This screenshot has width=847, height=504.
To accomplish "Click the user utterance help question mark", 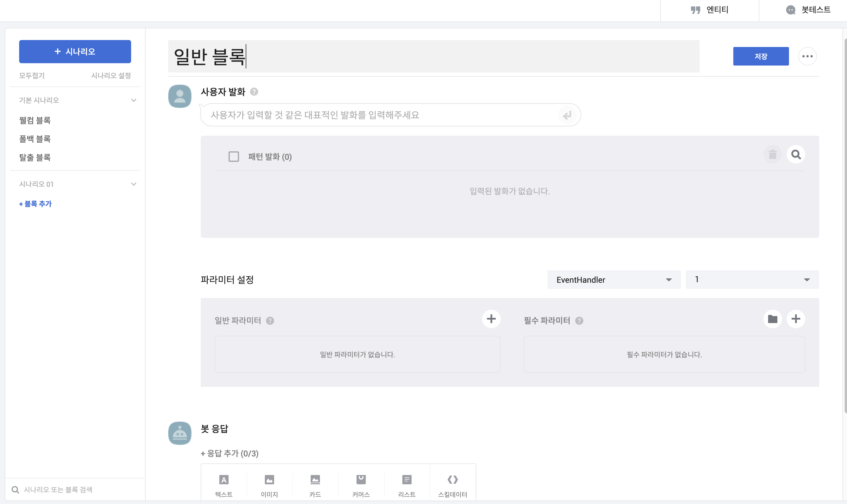I will click(x=254, y=92).
